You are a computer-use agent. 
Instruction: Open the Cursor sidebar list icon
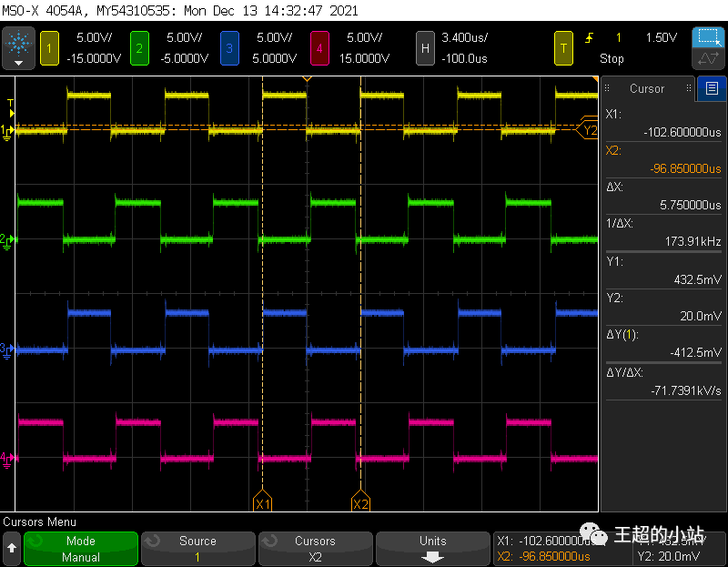click(711, 88)
